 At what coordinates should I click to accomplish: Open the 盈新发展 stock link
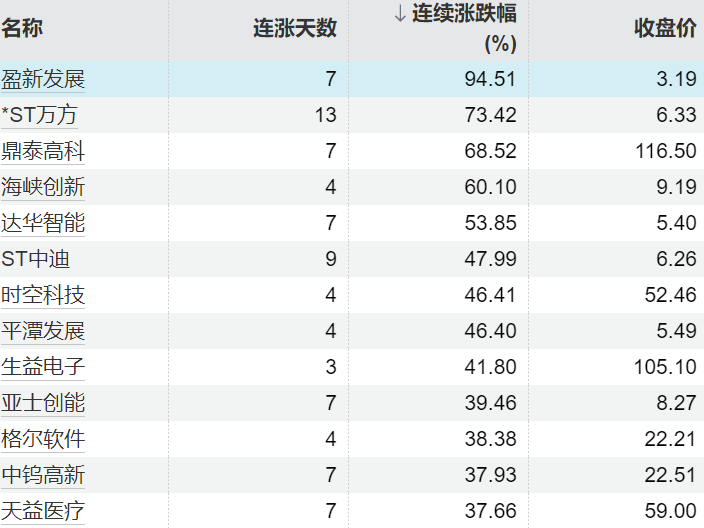[43, 80]
